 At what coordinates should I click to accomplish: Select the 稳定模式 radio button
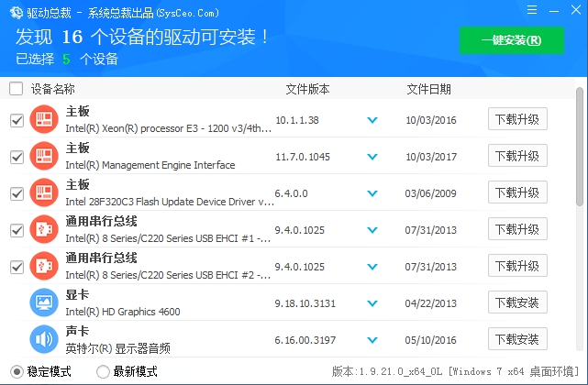(17, 372)
